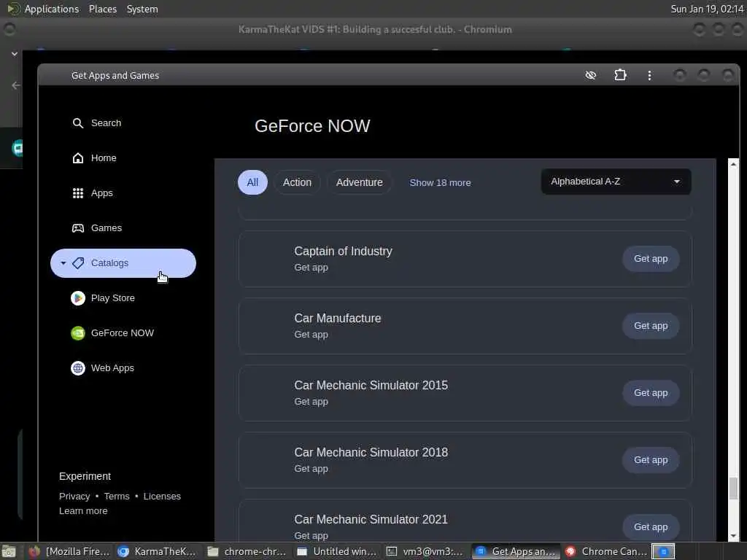Open the System menu in top panel
The image size is (747, 560).
(x=142, y=9)
